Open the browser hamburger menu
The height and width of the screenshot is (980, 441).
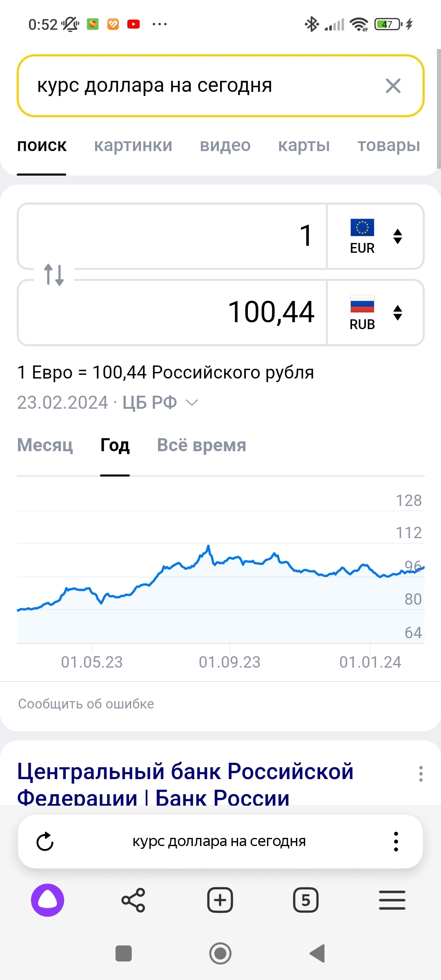(x=392, y=900)
